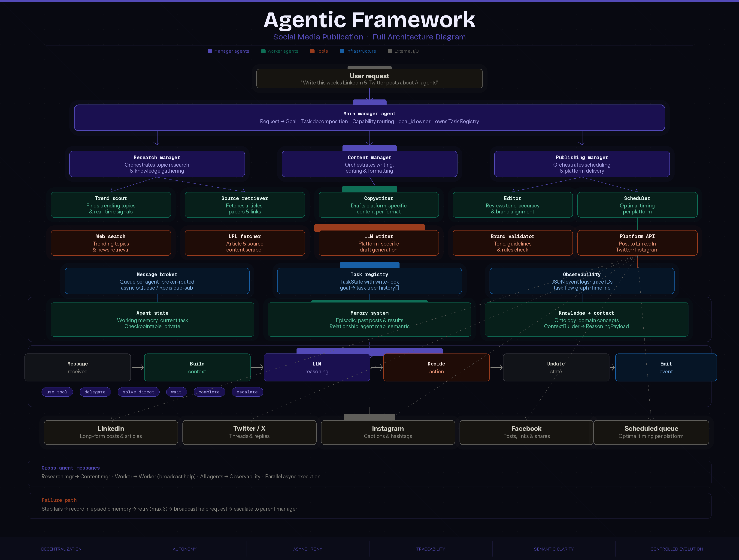Click the CONTROLLED EVOLUTION footer label
This screenshot has width=739, height=560.
[677, 549]
